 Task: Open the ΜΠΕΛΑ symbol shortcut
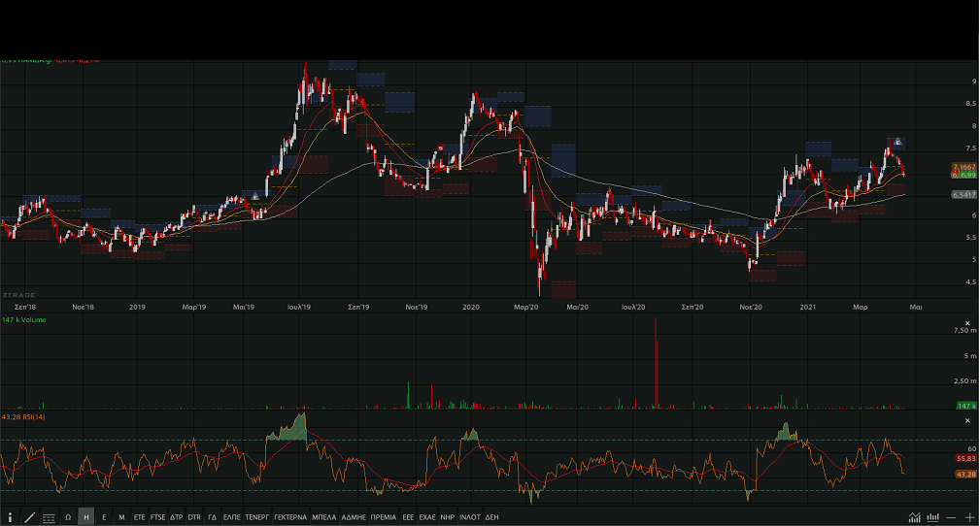325,517
